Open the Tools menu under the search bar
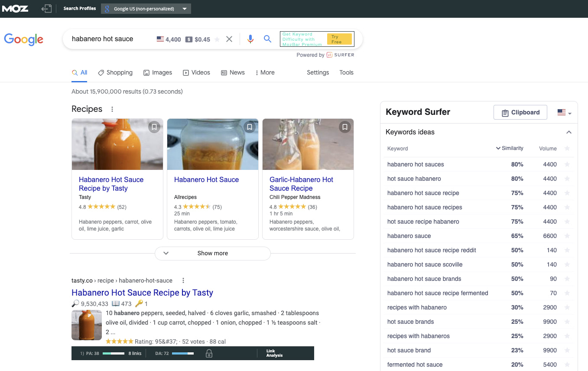The image size is (588, 371). point(346,72)
